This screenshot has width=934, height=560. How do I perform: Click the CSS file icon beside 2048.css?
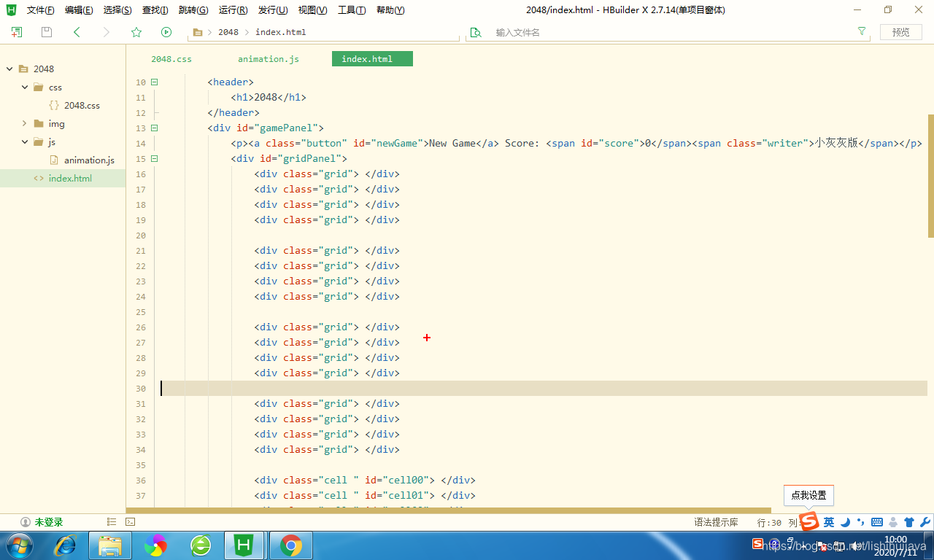(x=54, y=105)
